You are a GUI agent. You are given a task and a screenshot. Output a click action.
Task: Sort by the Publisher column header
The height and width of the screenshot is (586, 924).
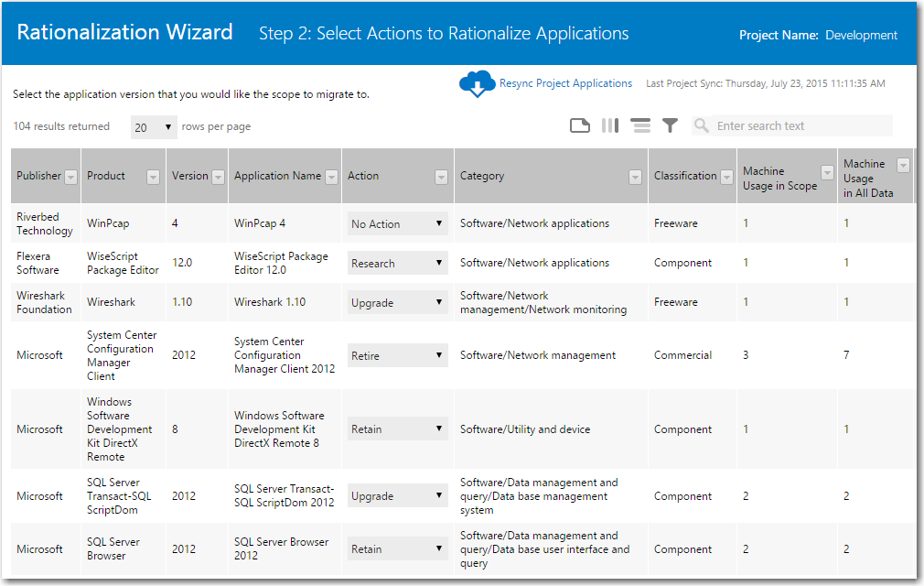pyautogui.click(x=39, y=176)
